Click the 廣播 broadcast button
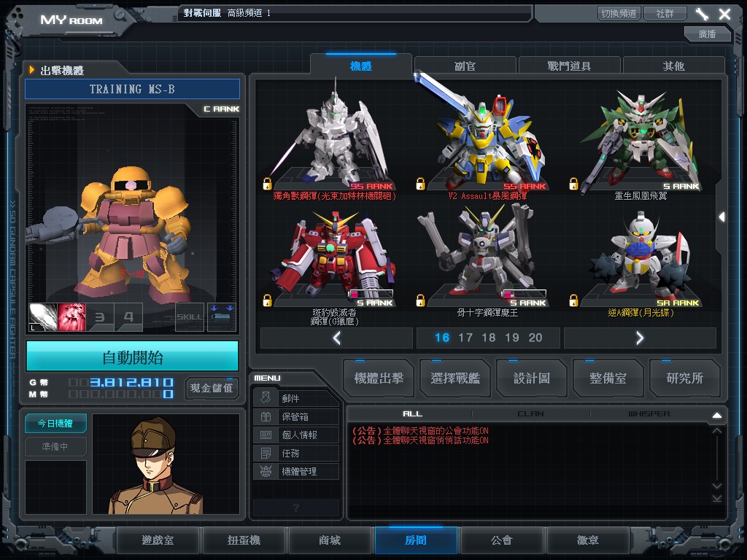The image size is (747, 560). pos(707,34)
